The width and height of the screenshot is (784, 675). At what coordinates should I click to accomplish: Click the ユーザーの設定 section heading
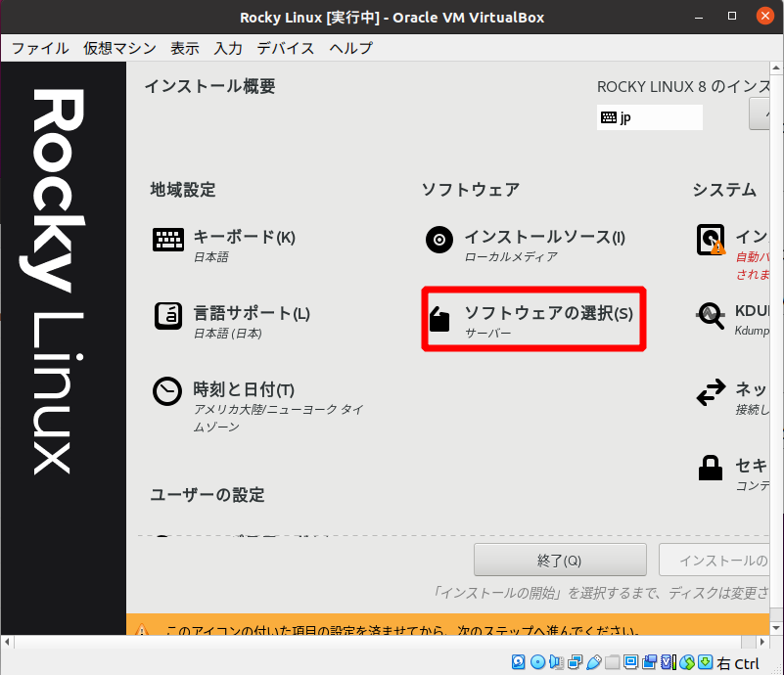(x=208, y=495)
